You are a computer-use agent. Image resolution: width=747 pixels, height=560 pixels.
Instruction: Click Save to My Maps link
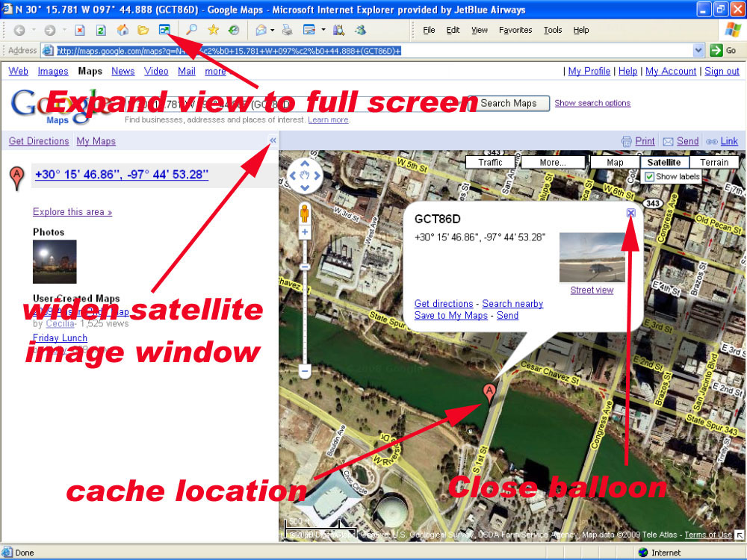(450, 315)
